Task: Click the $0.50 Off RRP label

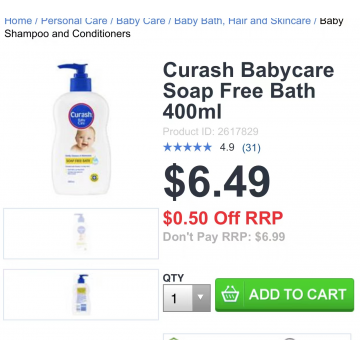Action: pos(223,218)
